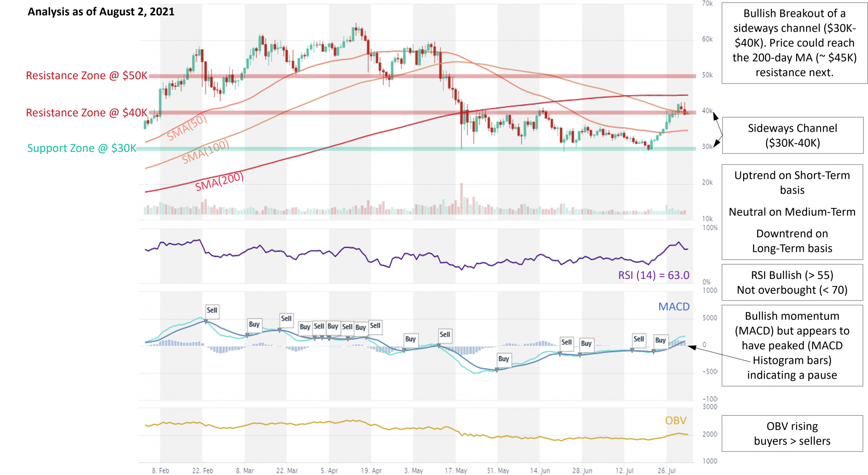868x475 pixels.
Task: Click the '28. Jun' date on the x-axis
Action: [582, 470]
